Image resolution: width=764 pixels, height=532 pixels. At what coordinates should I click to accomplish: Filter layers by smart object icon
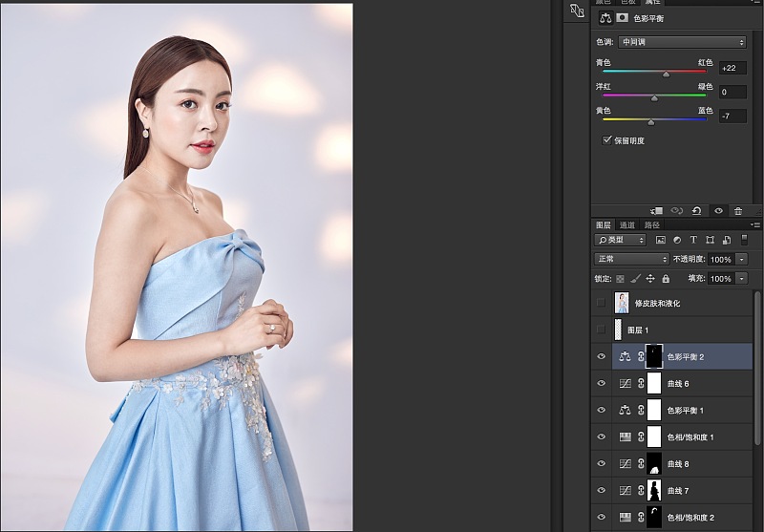coord(727,240)
